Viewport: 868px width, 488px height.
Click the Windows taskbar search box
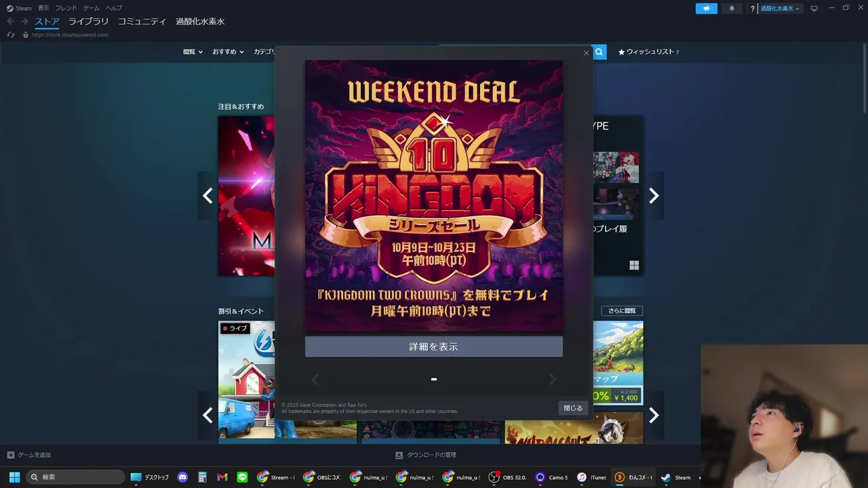(76, 477)
